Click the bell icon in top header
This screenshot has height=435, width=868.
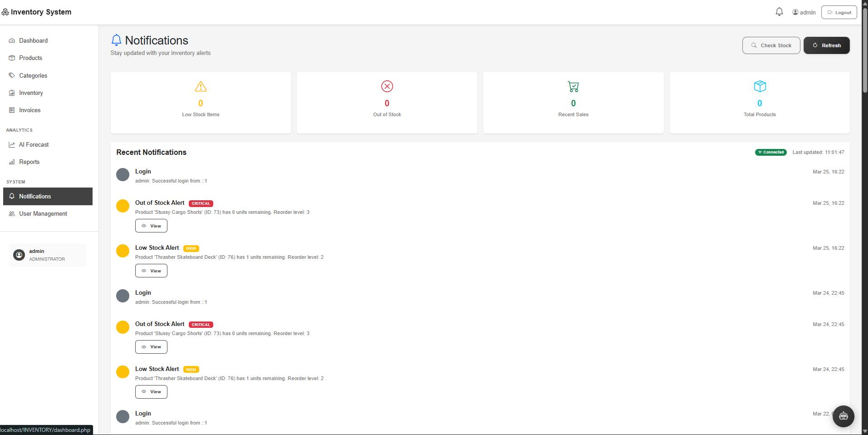point(779,12)
